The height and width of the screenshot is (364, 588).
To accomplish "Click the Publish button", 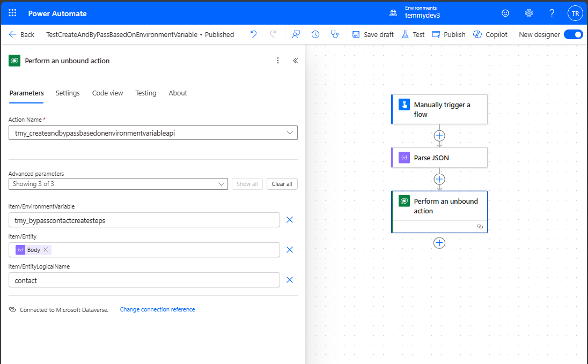I will point(449,34).
